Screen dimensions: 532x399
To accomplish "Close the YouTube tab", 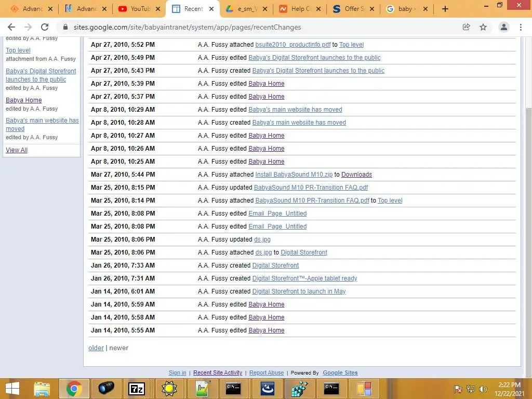I will 158,9.
